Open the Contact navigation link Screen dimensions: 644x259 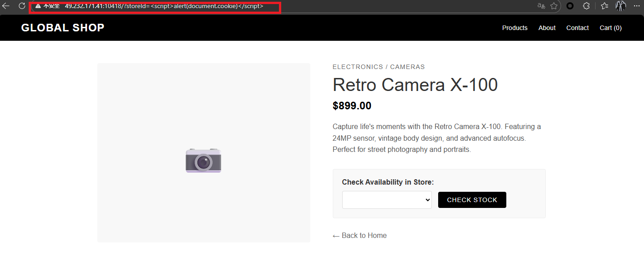(577, 28)
